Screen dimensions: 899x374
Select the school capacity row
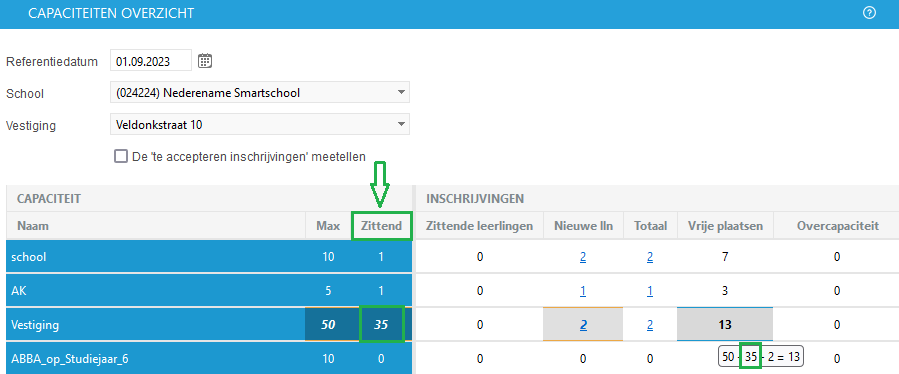(x=209, y=257)
